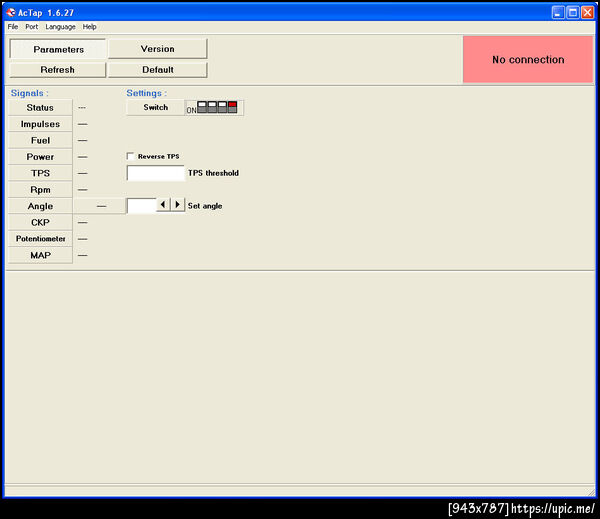Toggle the second DIP switch
Viewport: 600px width, 519px height.
[212, 107]
